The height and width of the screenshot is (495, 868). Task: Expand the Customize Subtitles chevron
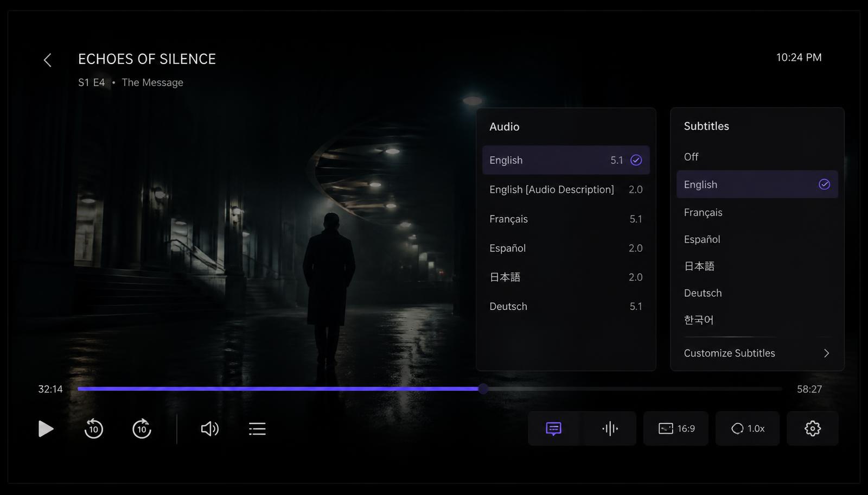(x=827, y=353)
